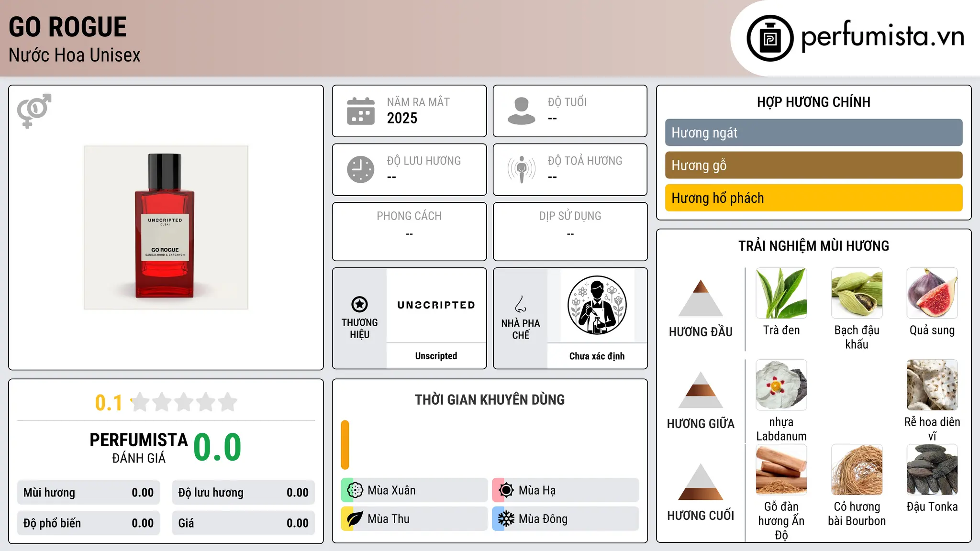
Task: Click the leaf icon beside Mùa Thu
Action: pyautogui.click(x=355, y=519)
